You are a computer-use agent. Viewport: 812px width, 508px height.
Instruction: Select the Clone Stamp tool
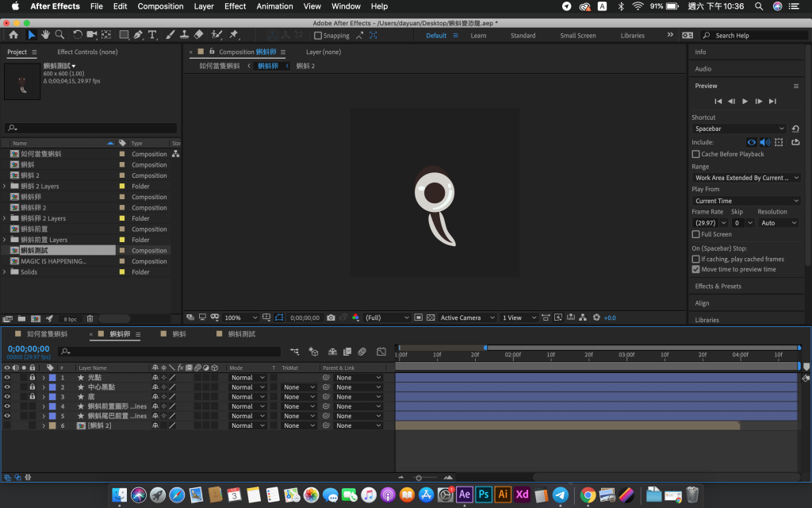tap(184, 35)
